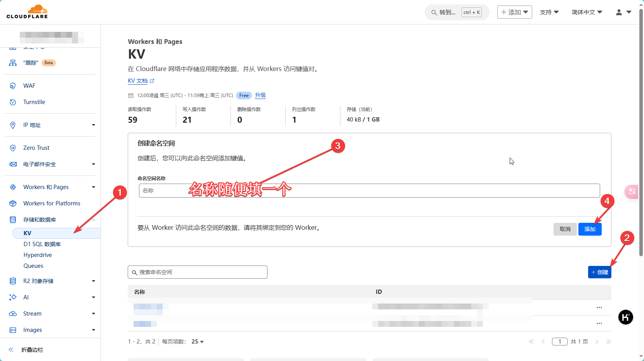The height and width of the screenshot is (361, 644).
Task: Click the collapse sidebar double-chevron icon
Action: tap(11, 350)
